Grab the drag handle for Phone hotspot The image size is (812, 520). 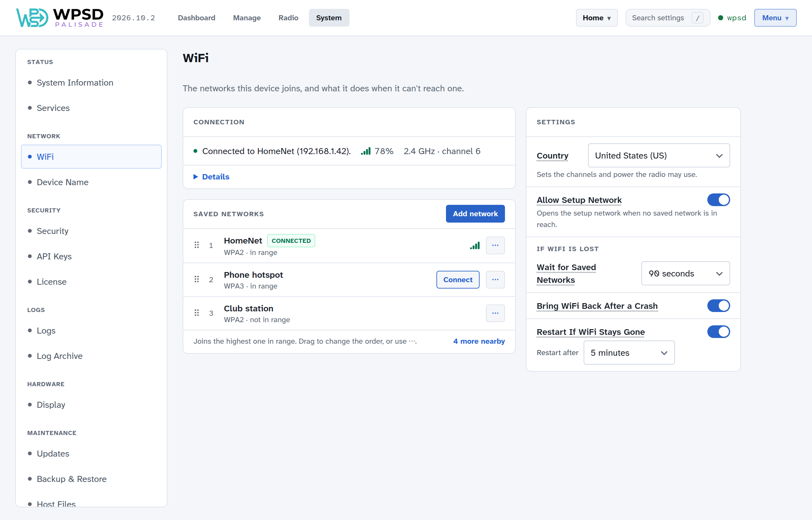(x=197, y=280)
